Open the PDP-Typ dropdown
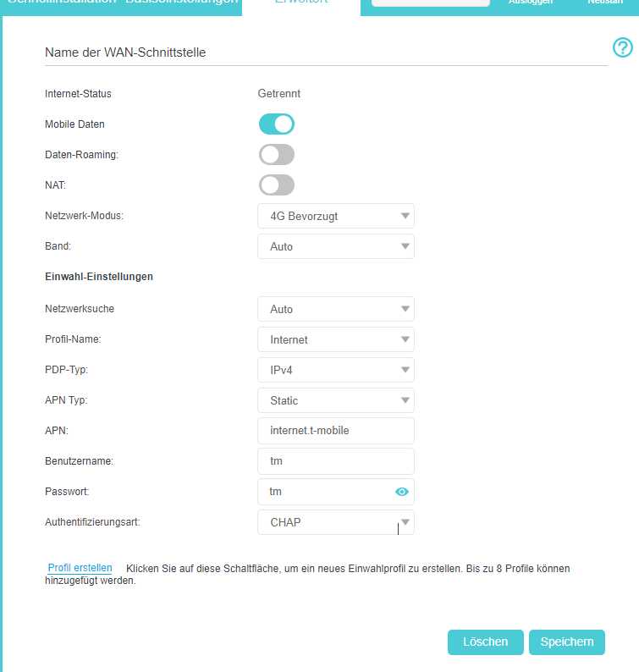Viewport: 639px width, 672px height. pyautogui.click(x=336, y=370)
